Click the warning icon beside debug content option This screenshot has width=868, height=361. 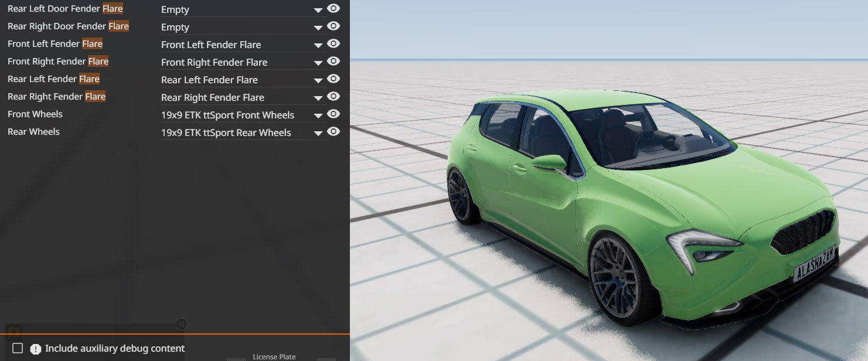click(x=36, y=349)
